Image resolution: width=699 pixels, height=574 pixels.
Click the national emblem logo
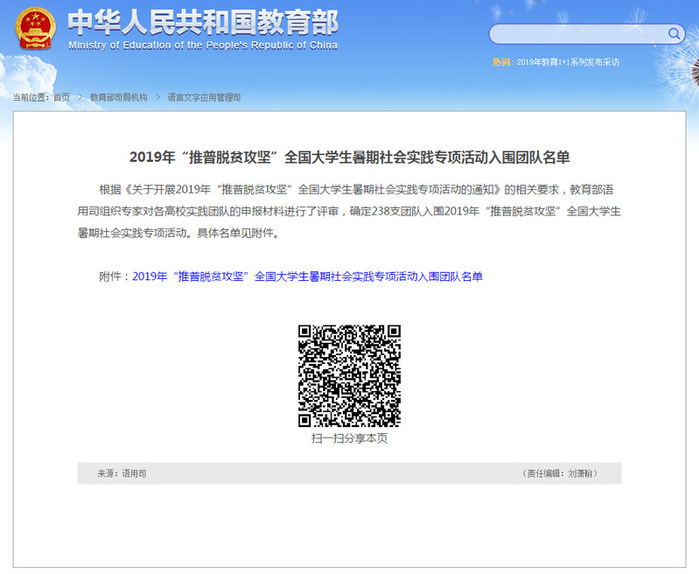pyautogui.click(x=35, y=28)
